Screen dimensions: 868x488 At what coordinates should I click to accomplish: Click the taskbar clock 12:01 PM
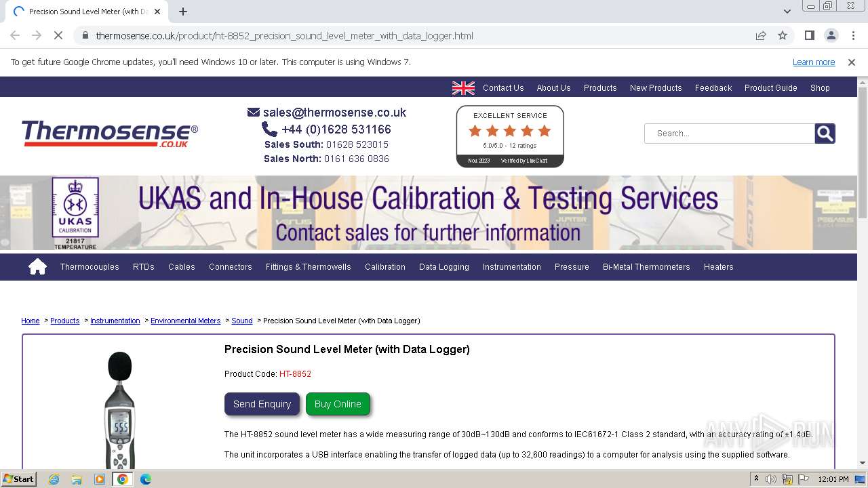833,479
